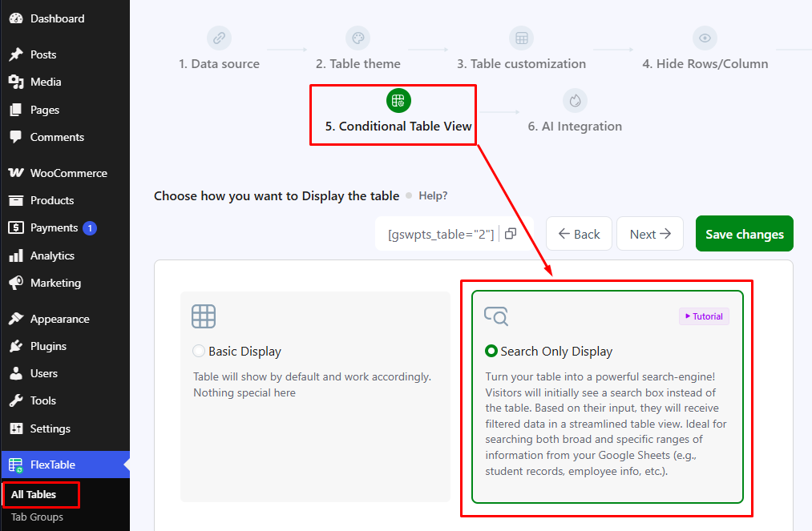Open All Tables under FlexTable
Image resolution: width=812 pixels, height=531 pixels.
coord(34,494)
